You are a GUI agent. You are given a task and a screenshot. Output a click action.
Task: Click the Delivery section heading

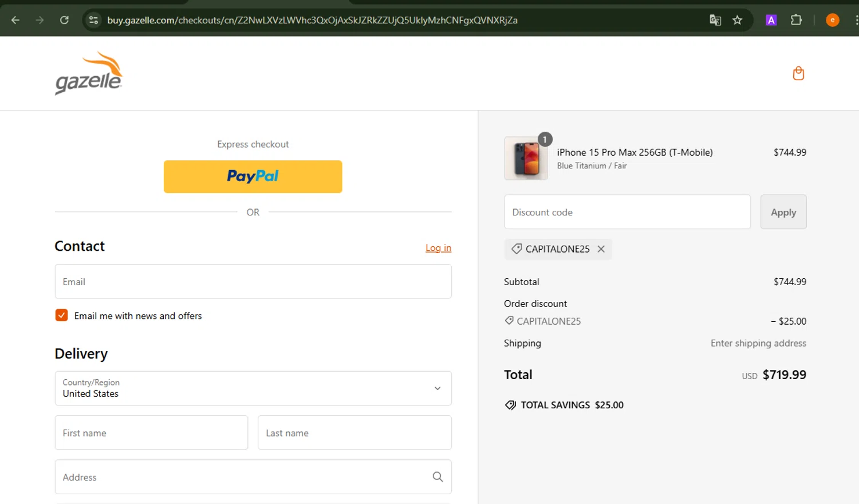[81, 354]
